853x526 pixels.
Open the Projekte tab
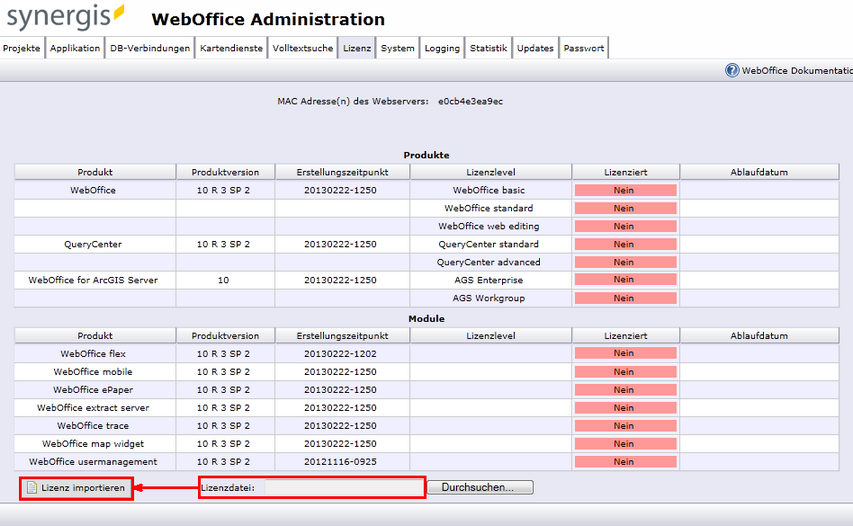pos(22,48)
